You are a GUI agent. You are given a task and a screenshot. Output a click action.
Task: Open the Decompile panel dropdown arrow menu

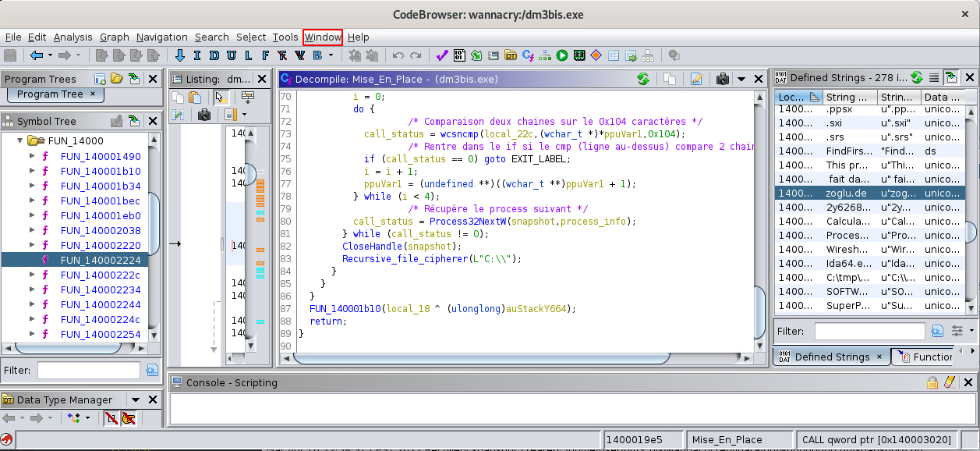[741, 79]
